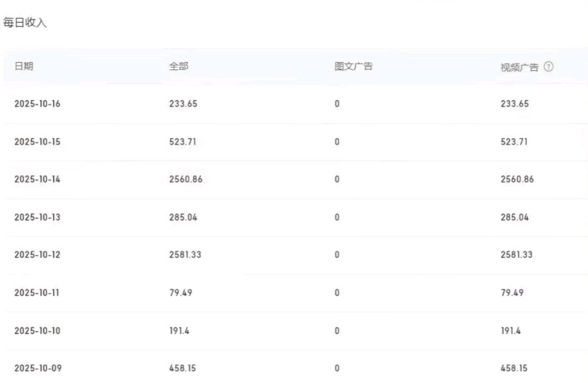This screenshot has width=588, height=383.
Task: Select the 视频广告 value 233.65
Action: coord(516,104)
